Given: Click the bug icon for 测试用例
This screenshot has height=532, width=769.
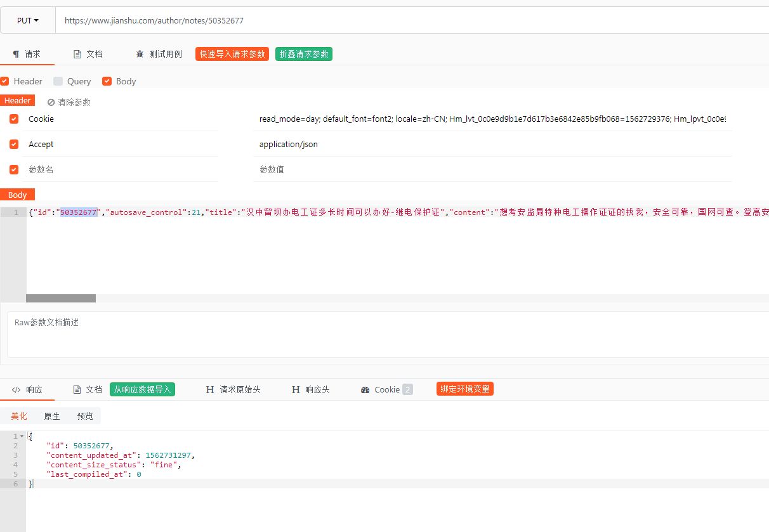Looking at the screenshot, I should click(140, 55).
